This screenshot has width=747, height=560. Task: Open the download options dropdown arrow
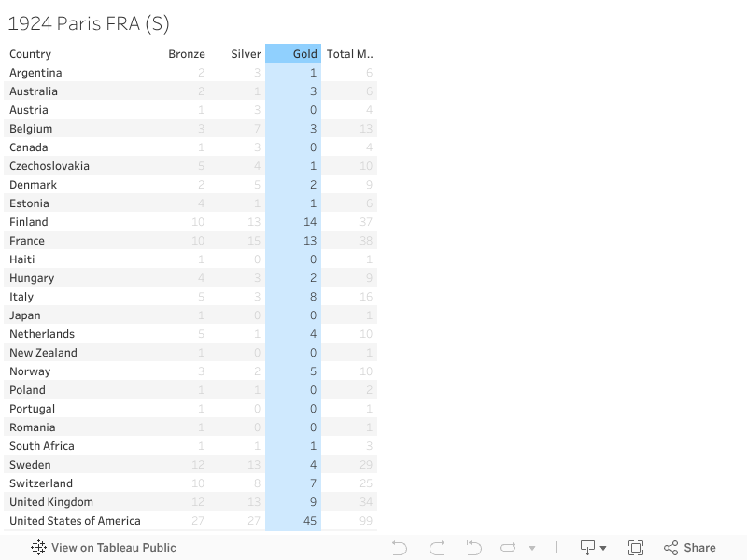(603, 549)
